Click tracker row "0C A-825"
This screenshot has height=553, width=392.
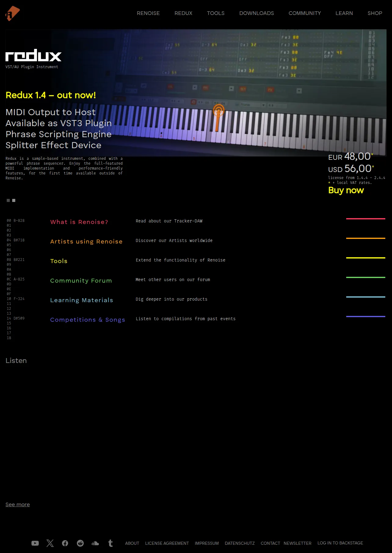16,279
